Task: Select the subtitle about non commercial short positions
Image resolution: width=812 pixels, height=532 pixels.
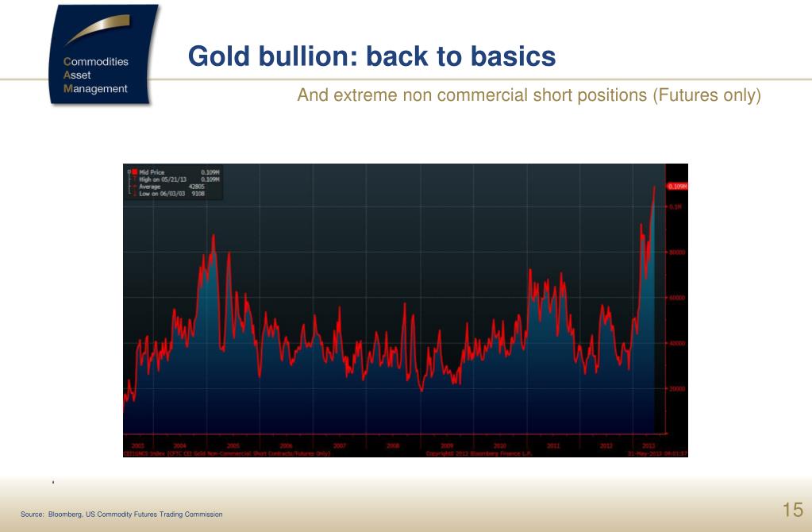Action: click(529, 95)
